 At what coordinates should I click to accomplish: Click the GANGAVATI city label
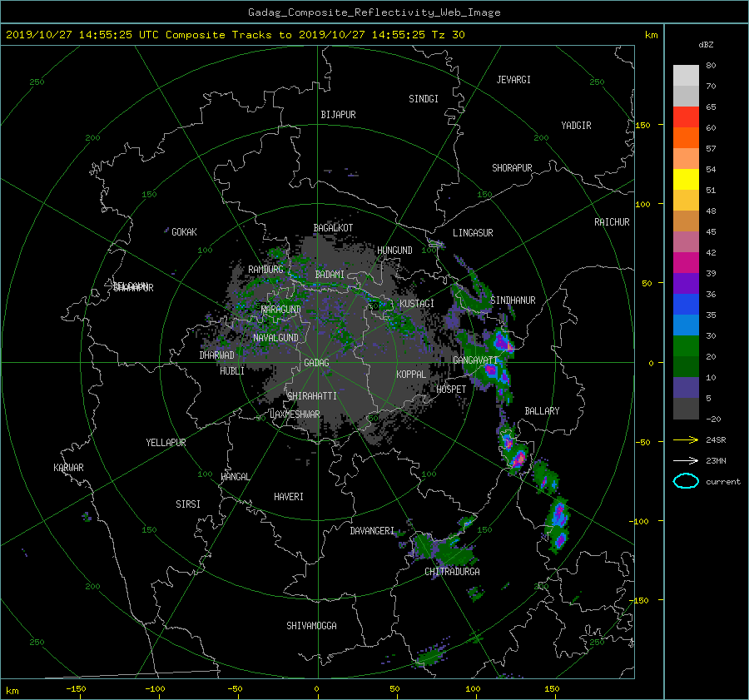pos(475,360)
